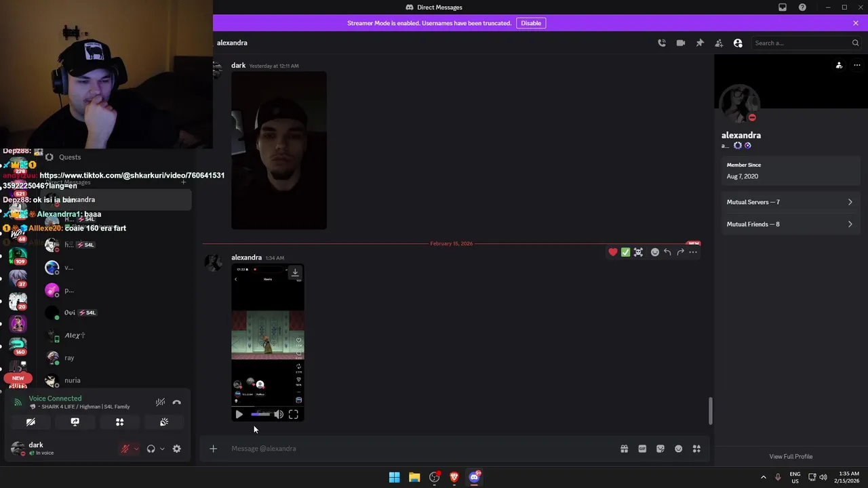
Task: Click alexandra's username on the message
Action: (x=246, y=258)
